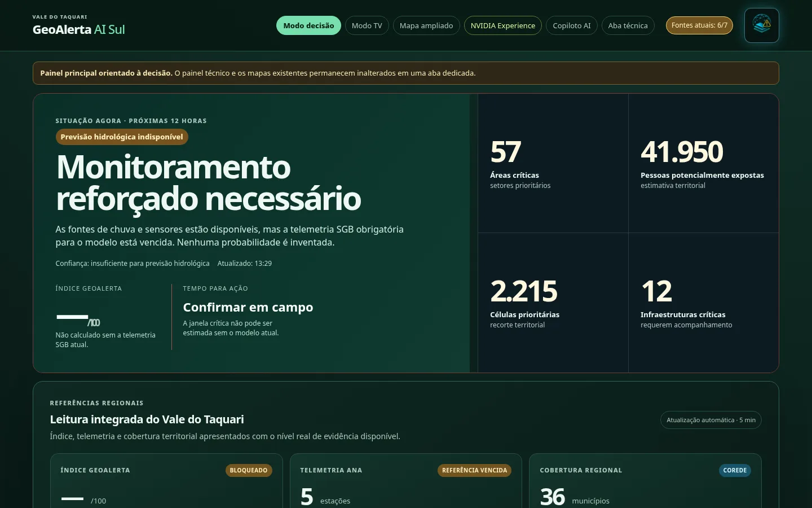This screenshot has width=812, height=508.
Task: Open the GeoAlerta map alert icon
Action: pyautogui.click(x=762, y=25)
